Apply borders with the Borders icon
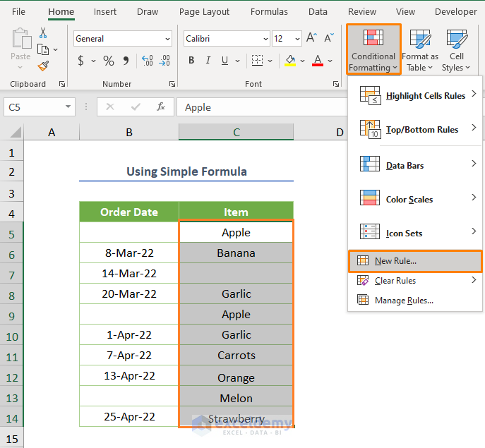 click(257, 60)
